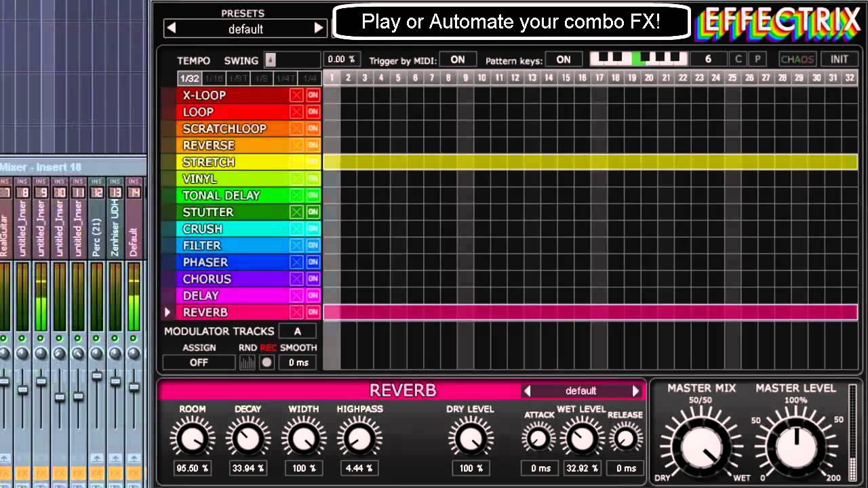Image resolution: width=868 pixels, height=488 pixels.
Task: Click the copy pattern C button
Action: [738, 60]
